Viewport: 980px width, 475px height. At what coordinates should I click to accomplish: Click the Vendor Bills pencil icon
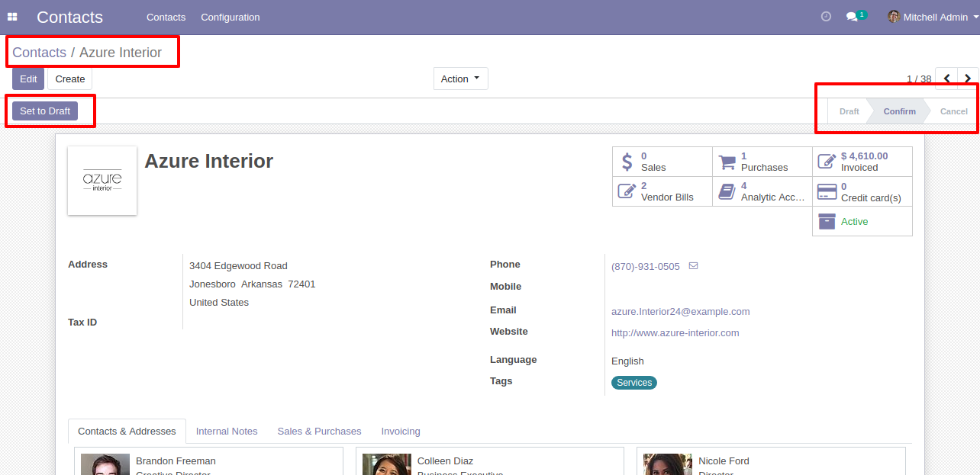tap(627, 191)
